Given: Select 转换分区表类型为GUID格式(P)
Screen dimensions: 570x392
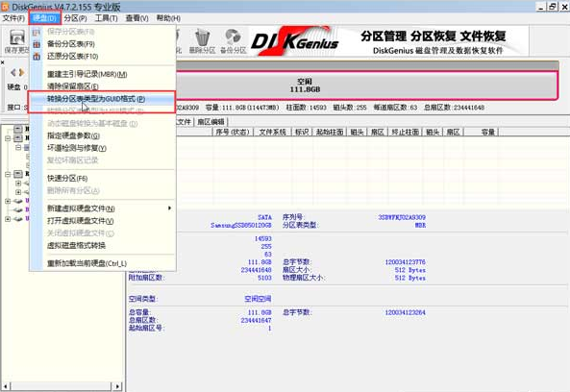Looking at the screenshot, I should [x=102, y=99].
